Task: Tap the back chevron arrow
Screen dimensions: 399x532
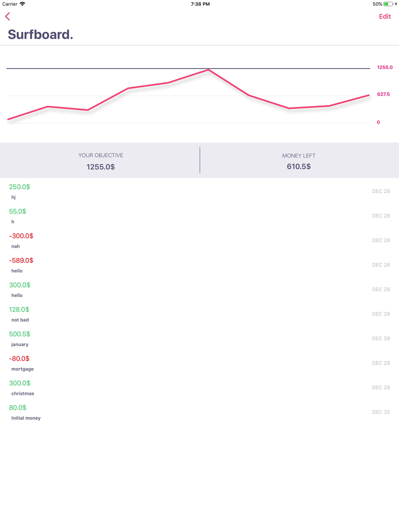Action: pos(8,17)
